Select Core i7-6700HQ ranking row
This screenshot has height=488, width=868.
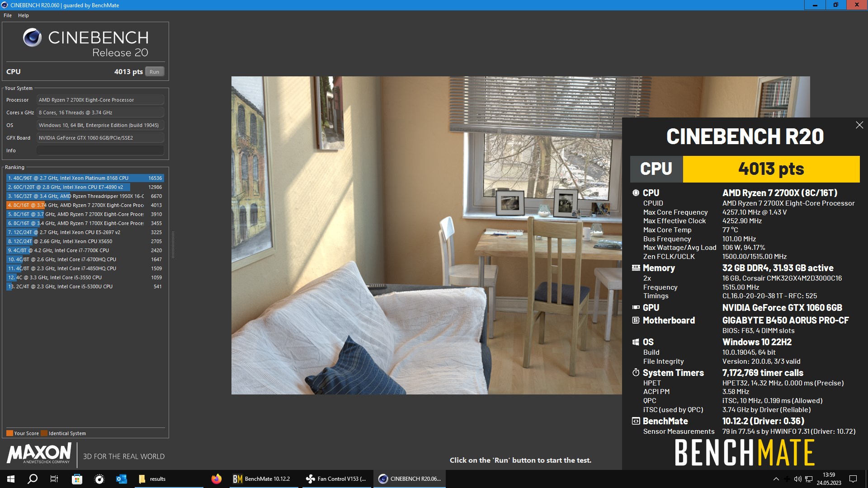[x=85, y=259]
